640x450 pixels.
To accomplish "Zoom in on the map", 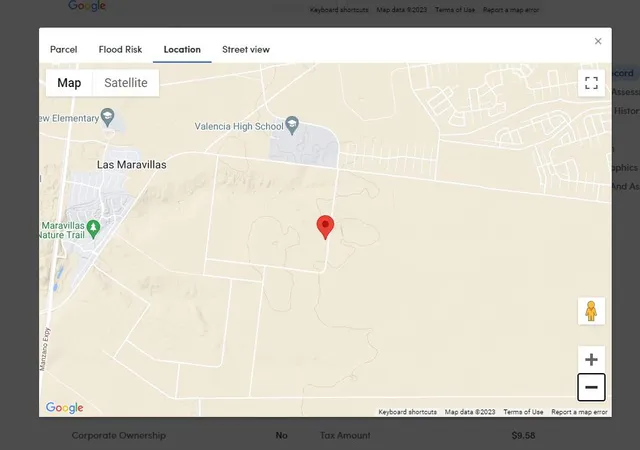I will (591, 359).
